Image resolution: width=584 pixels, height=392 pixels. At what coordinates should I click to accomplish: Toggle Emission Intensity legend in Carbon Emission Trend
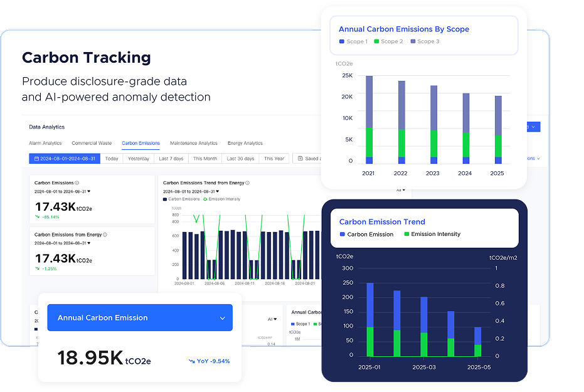coord(407,234)
